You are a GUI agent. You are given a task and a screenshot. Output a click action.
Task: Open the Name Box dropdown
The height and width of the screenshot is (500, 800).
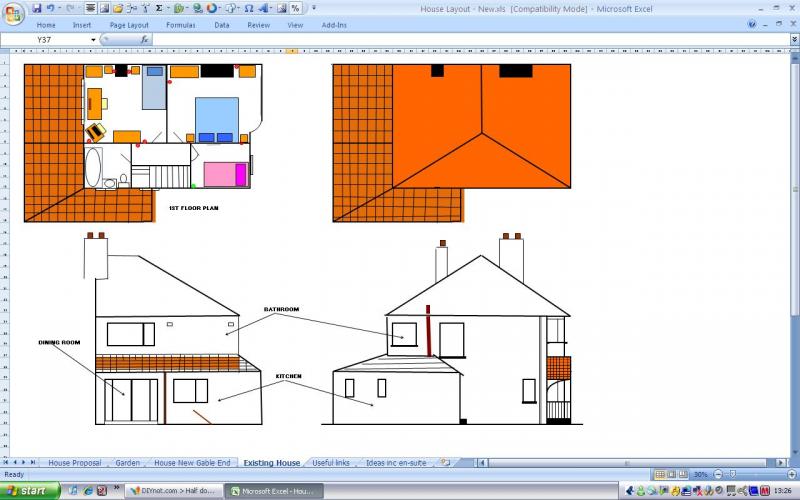94,40
